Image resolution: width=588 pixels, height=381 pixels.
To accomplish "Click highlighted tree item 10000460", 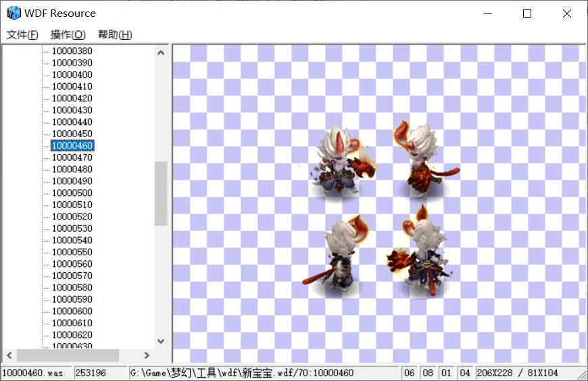I will tap(72, 145).
